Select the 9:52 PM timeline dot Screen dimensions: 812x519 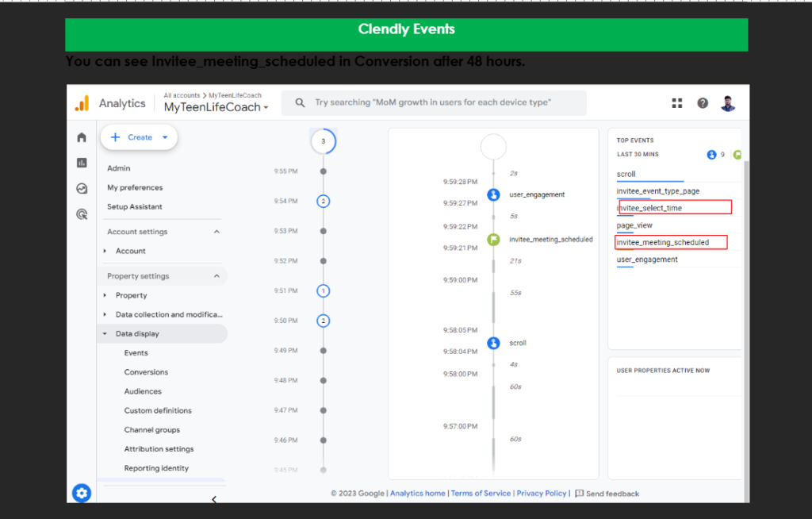(x=324, y=261)
